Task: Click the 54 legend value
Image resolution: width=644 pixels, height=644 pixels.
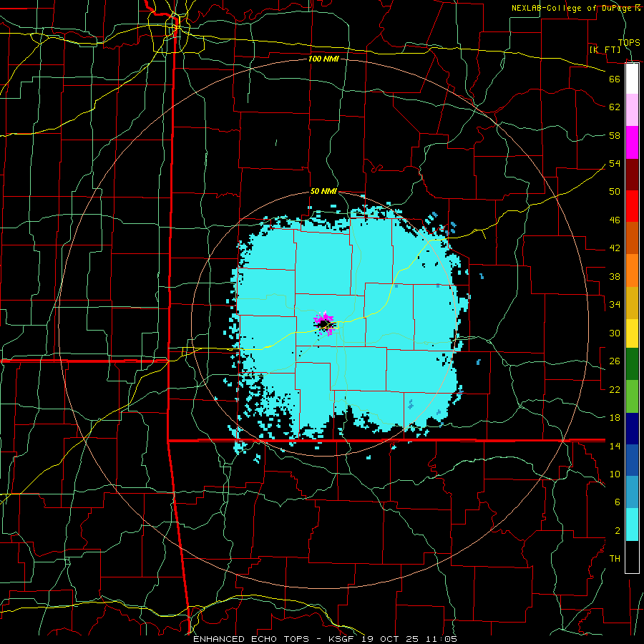Action: pos(615,163)
